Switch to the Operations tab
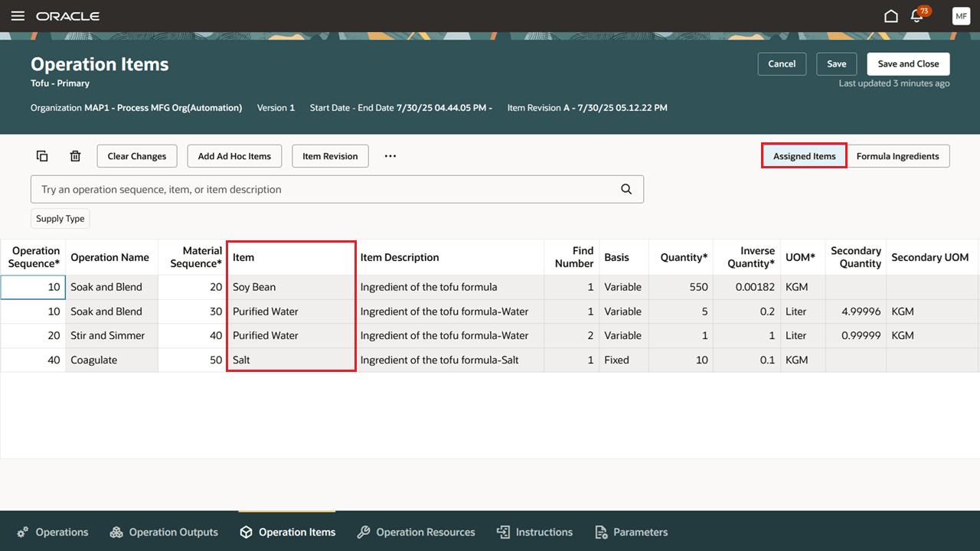Viewport: 980px width, 551px height. tap(53, 532)
